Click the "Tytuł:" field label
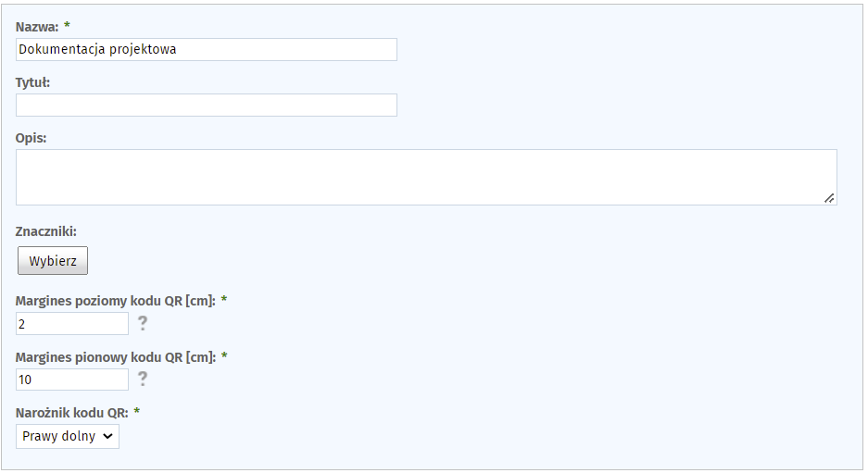 pos(33,82)
